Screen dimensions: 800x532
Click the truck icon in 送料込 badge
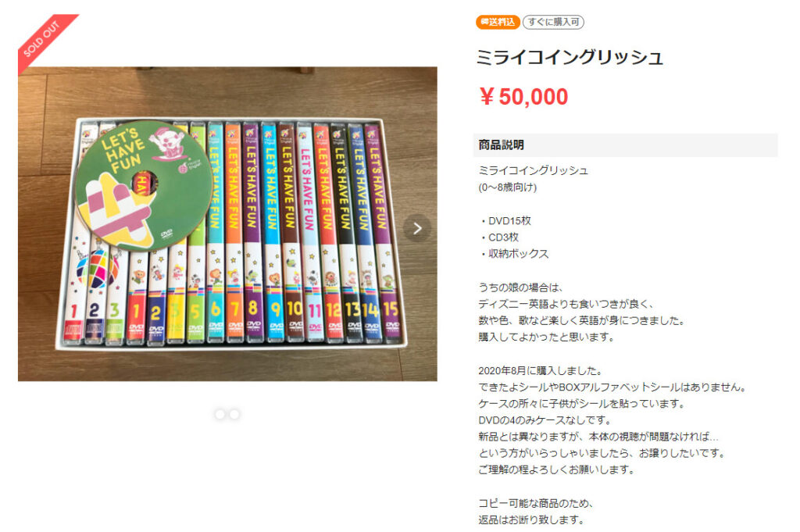[x=484, y=22]
